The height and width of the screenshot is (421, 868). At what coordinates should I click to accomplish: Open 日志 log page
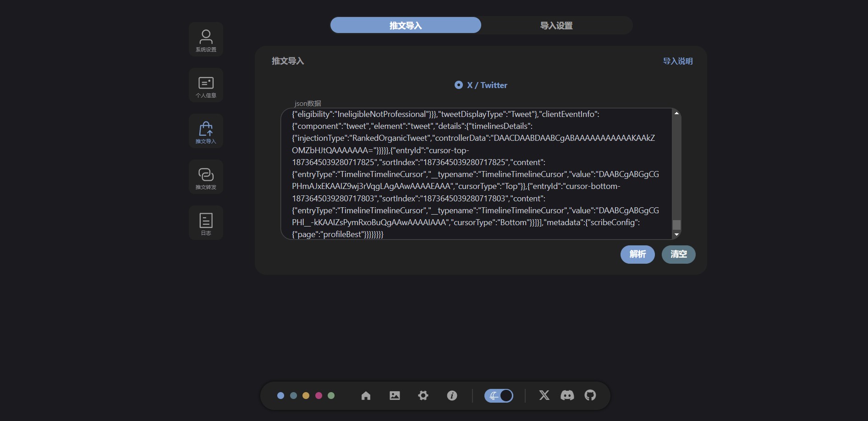[206, 223]
